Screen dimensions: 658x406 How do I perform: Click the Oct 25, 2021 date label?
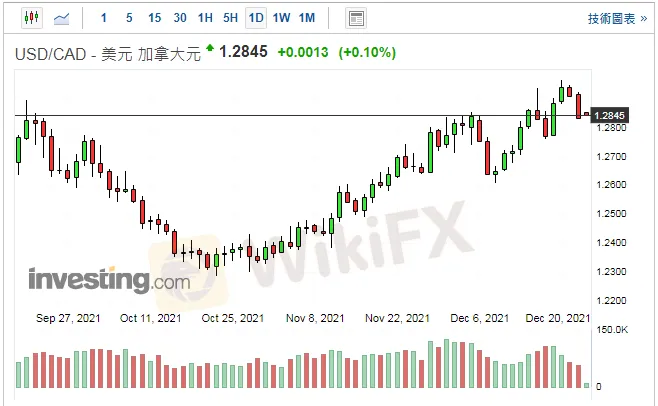coord(233,318)
